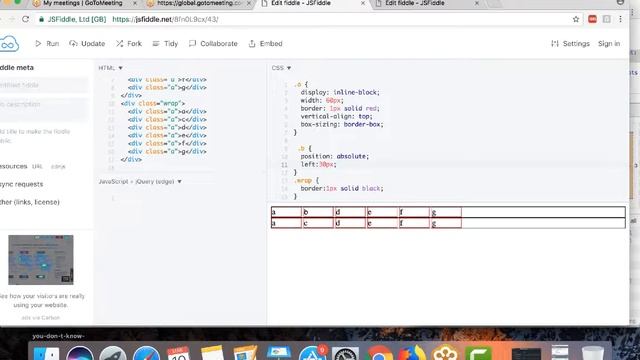Open the JSFiddle Settings
Screen dimensions: 640x360
tap(570, 44)
